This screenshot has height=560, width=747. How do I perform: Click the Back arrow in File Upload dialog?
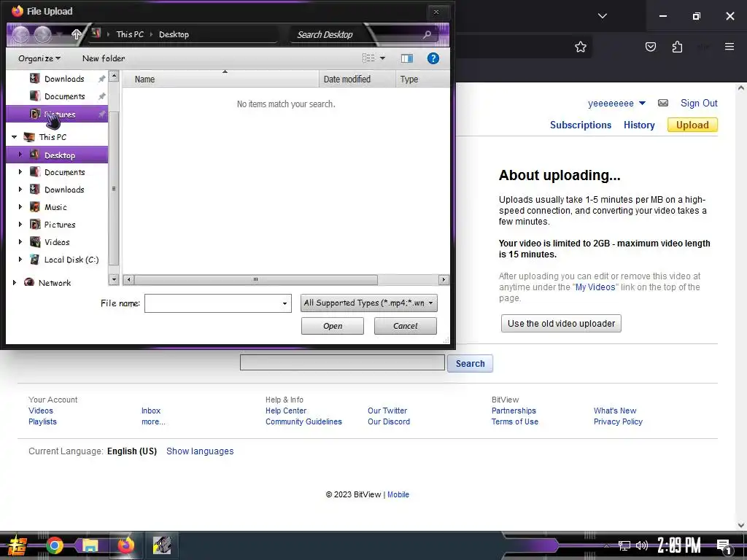point(20,34)
